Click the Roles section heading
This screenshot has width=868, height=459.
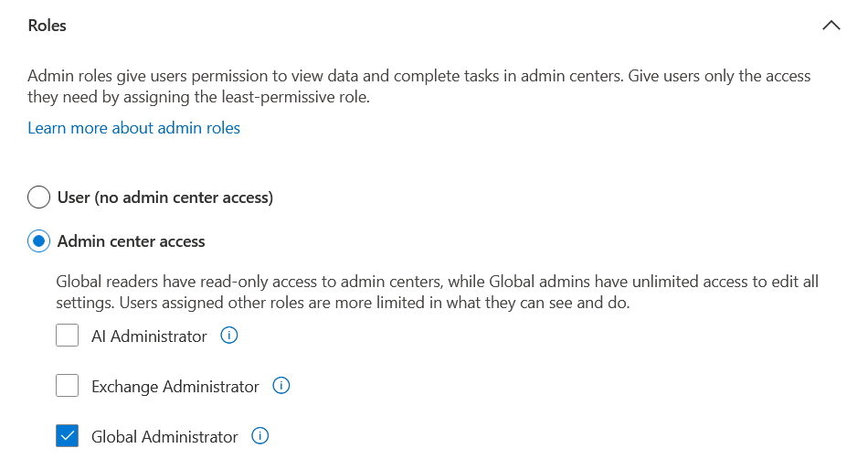click(47, 26)
